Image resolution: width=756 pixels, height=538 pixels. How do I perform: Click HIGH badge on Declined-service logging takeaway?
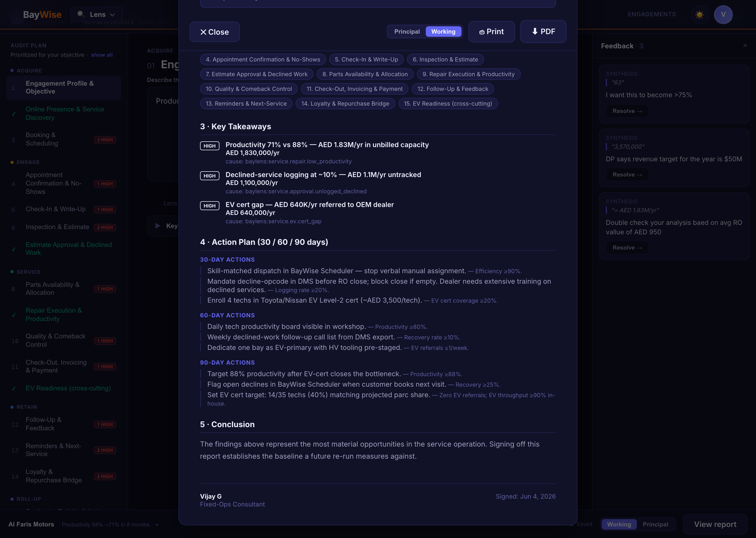pyautogui.click(x=209, y=176)
